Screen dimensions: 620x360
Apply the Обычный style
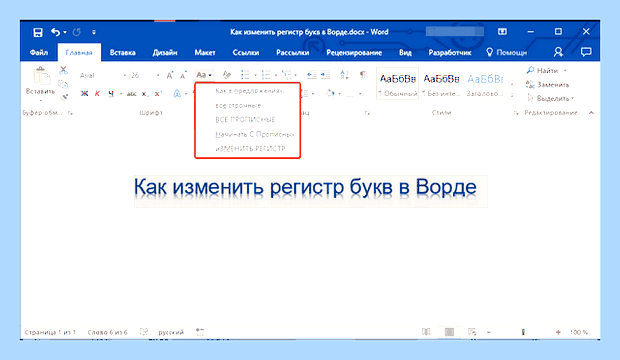(397, 83)
